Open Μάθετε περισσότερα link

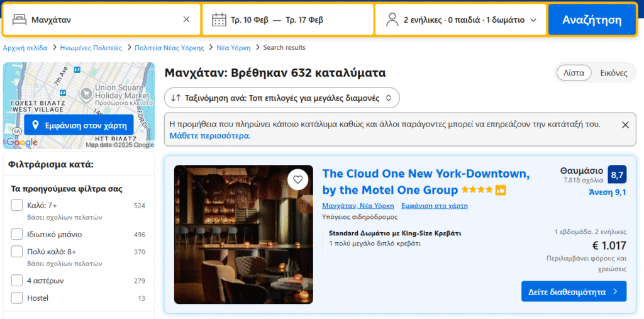pos(210,136)
